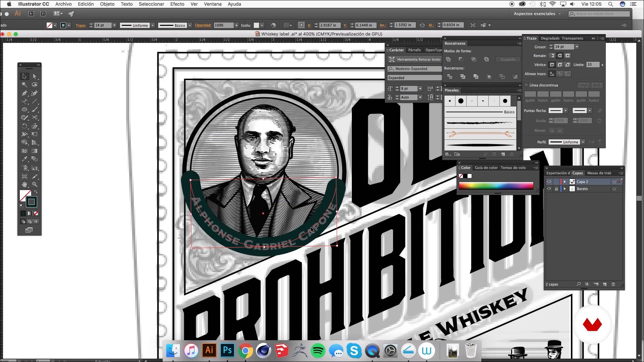The width and height of the screenshot is (644, 362).
Task: Open the second Puntas flecha arrowhead dropdown
Action: [590, 111]
